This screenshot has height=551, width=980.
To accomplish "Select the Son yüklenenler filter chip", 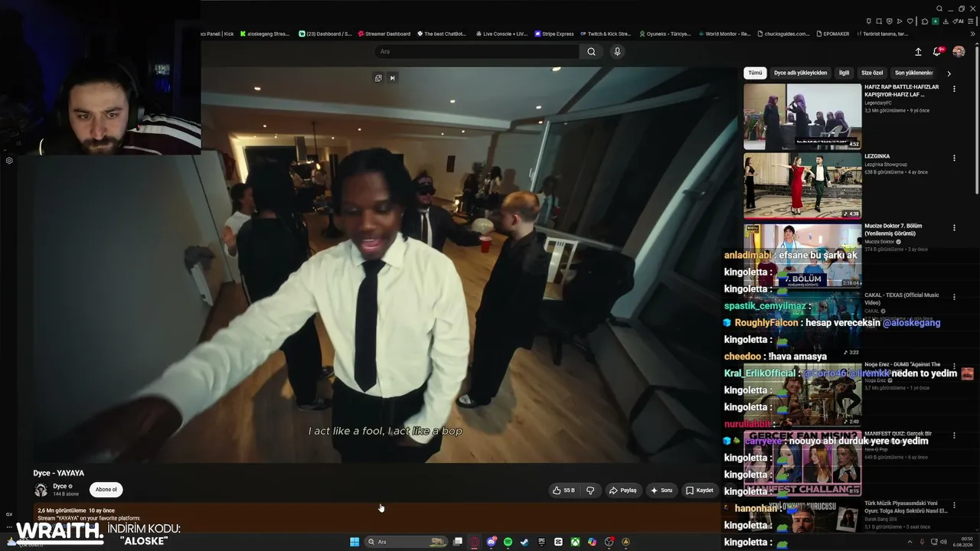I will point(914,73).
